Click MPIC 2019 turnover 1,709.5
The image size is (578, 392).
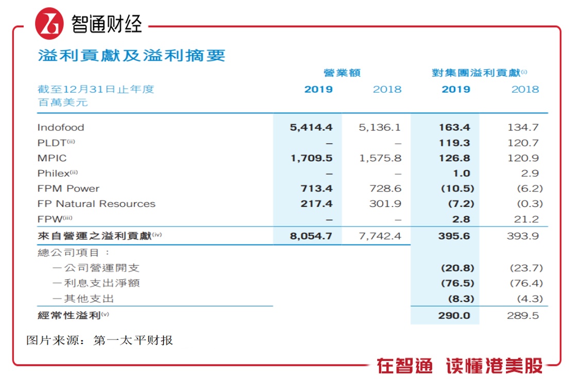pyautogui.click(x=312, y=158)
